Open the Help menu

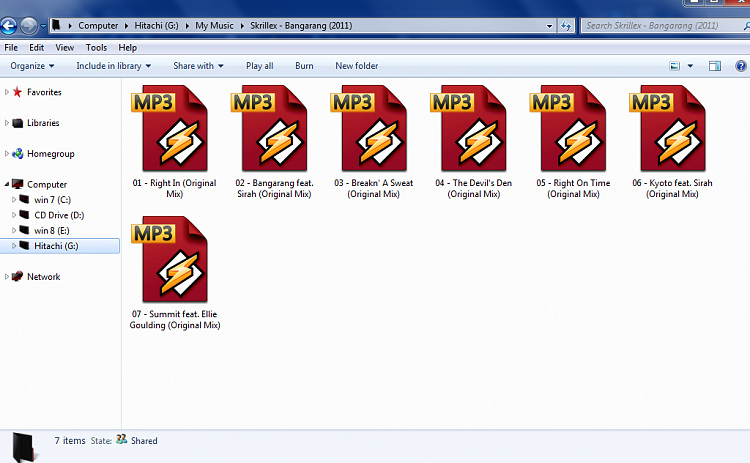[128, 47]
